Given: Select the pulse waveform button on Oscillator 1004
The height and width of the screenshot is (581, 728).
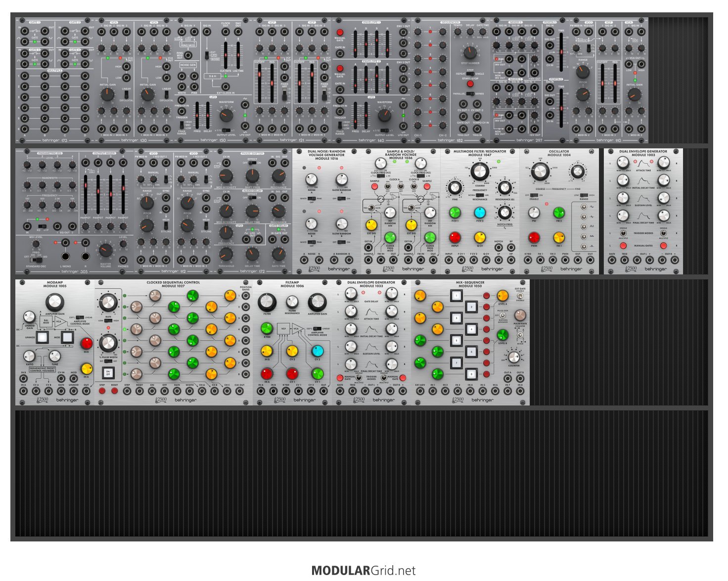Looking at the screenshot, I should (x=584, y=246).
